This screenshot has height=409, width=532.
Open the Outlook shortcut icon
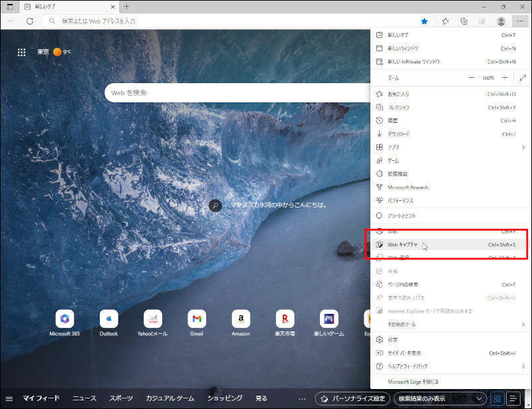108,319
